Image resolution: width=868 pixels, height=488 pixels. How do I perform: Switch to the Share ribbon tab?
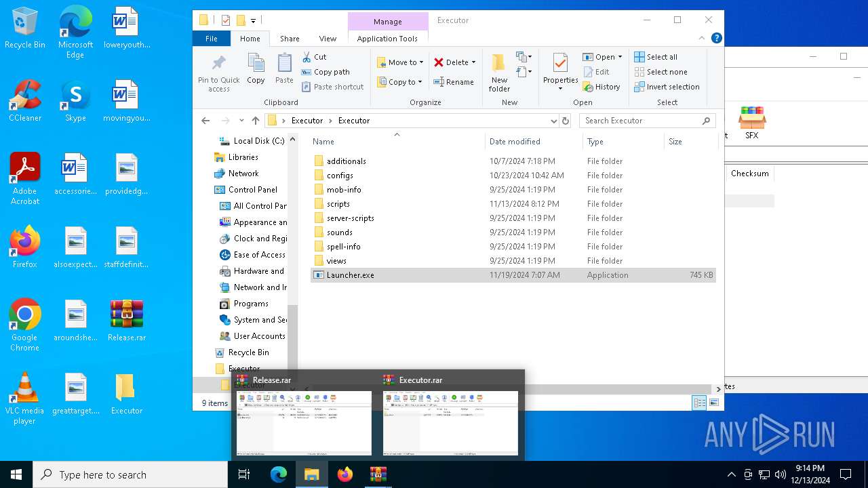pos(290,39)
